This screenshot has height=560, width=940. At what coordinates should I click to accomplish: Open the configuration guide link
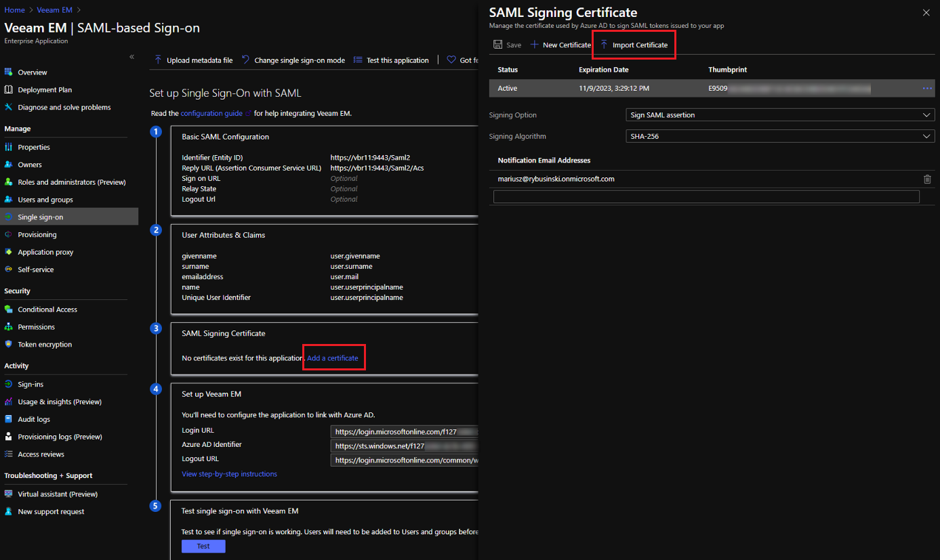pyautogui.click(x=211, y=113)
